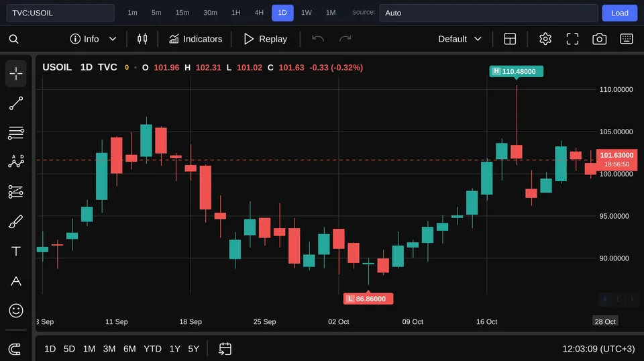Open the forecasting and measurement tools
Viewport: 644px width, 361px height.
(x=16, y=191)
